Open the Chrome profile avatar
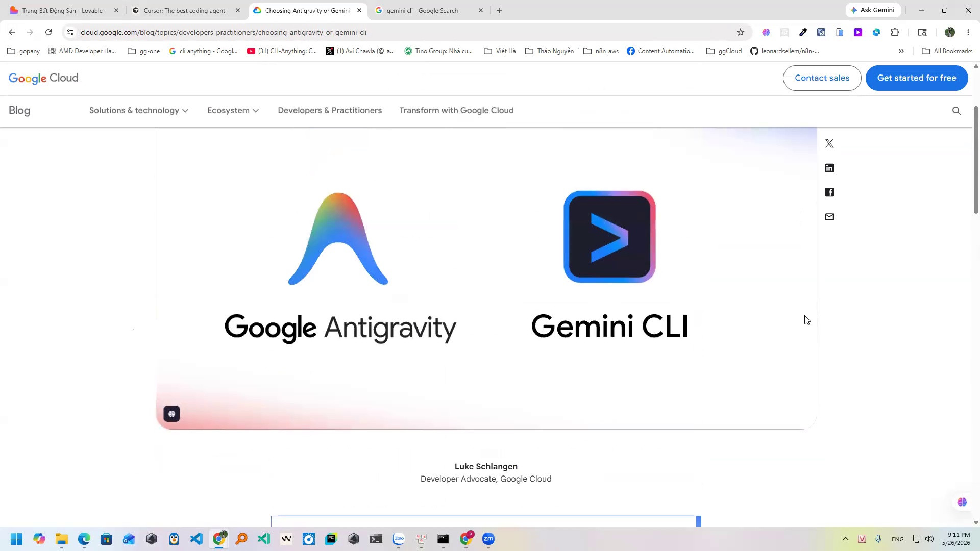980x551 pixels. pyautogui.click(x=950, y=32)
